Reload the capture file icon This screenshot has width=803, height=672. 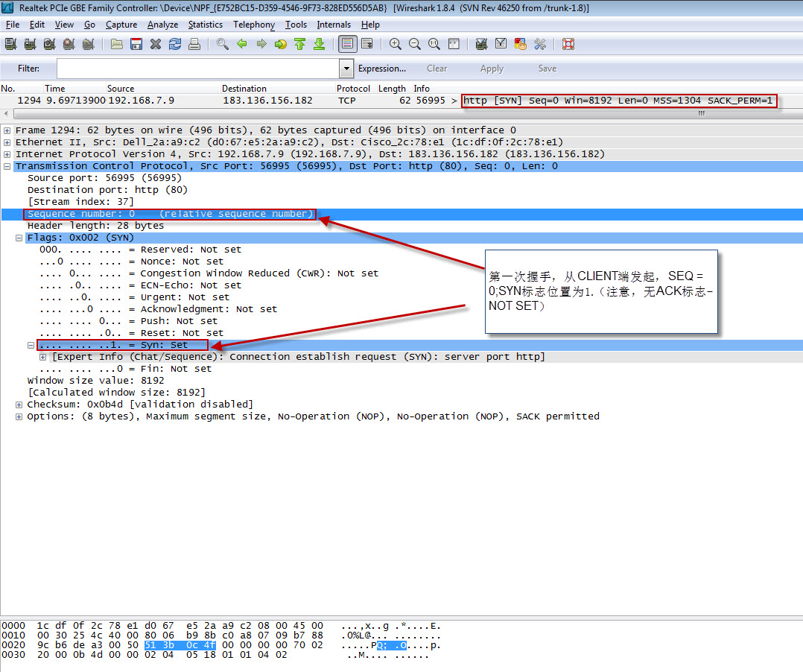click(175, 44)
